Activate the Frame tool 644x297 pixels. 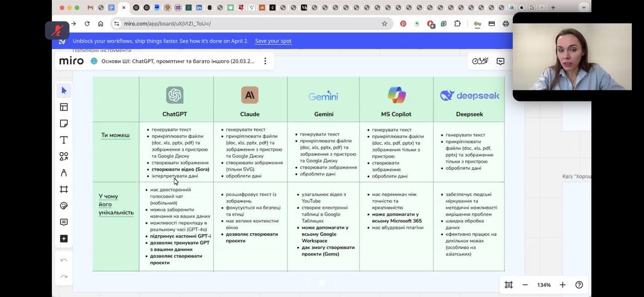64,189
